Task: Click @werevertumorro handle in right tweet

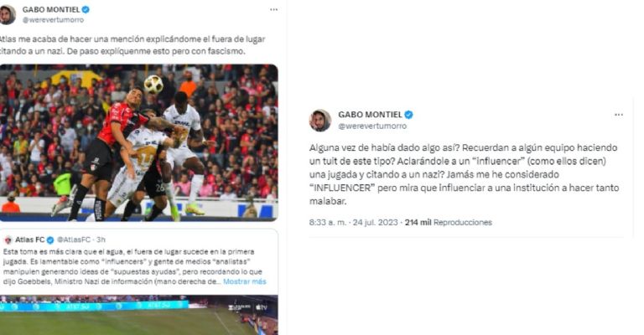Action: click(372, 126)
